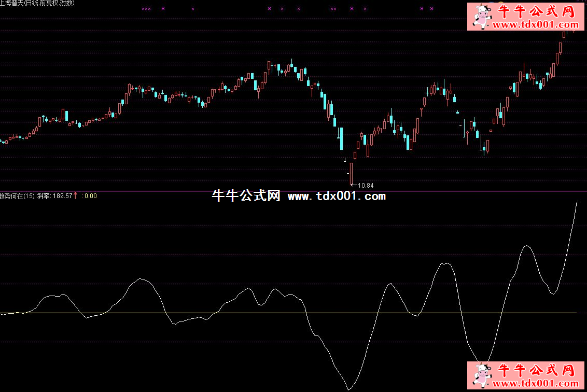This screenshot has height=392, width=587.
Task: Click the white slope curve's peak at far right
Action: pos(577,203)
